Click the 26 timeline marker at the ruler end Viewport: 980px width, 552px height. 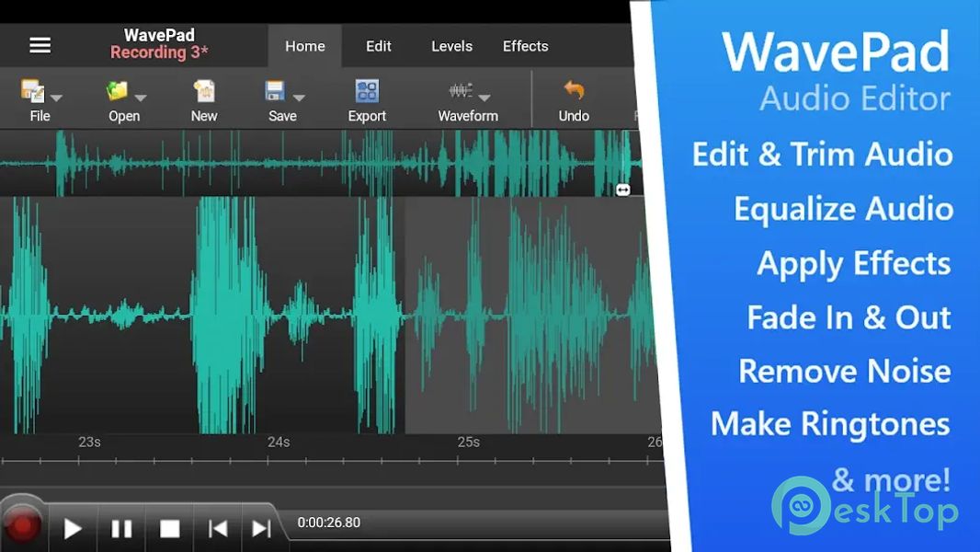654,442
